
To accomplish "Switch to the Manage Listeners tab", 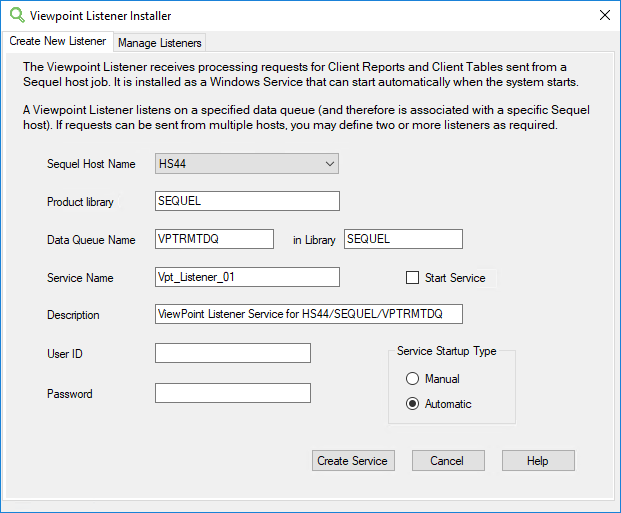I will 160,43.
